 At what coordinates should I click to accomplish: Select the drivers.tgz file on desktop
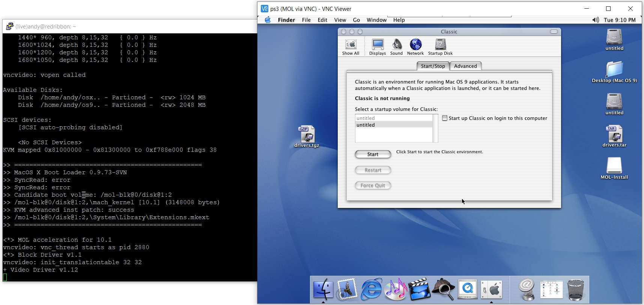307,137
